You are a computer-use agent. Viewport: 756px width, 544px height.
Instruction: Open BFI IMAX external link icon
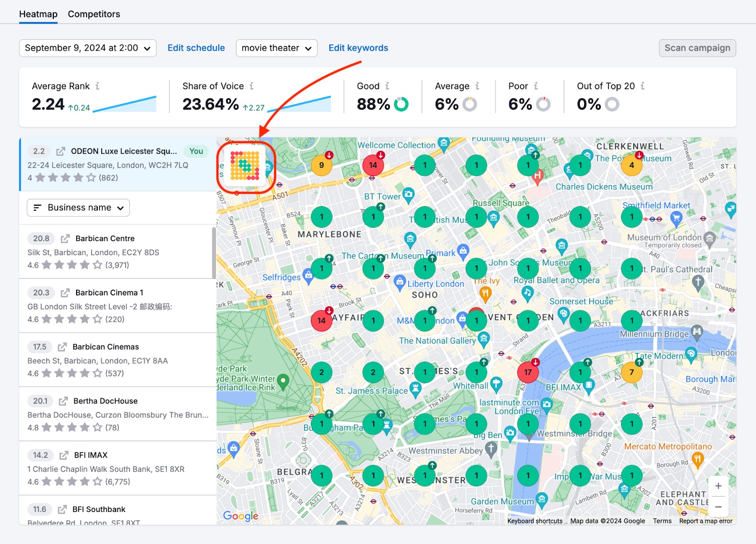(x=64, y=455)
